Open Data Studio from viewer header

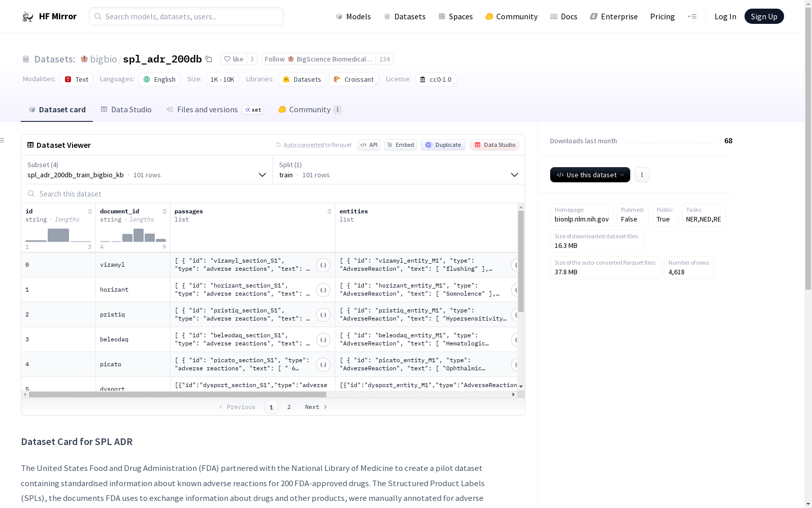click(x=495, y=145)
